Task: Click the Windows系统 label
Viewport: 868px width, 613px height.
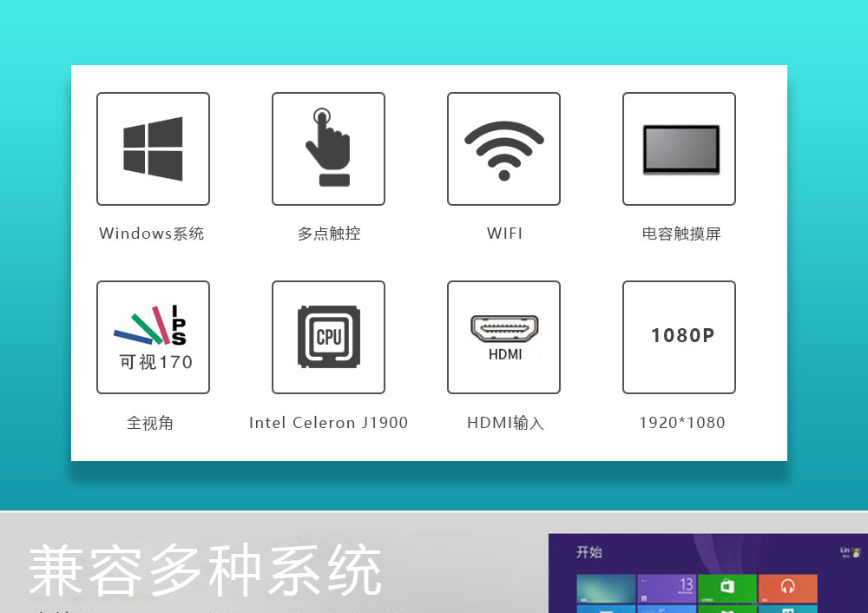Action: pos(152,234)
